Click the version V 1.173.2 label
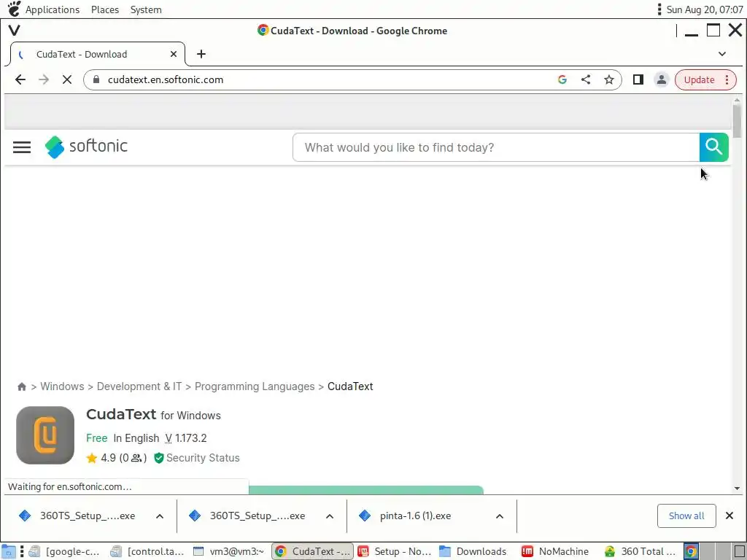747x560 pixels. coord(186,438)
